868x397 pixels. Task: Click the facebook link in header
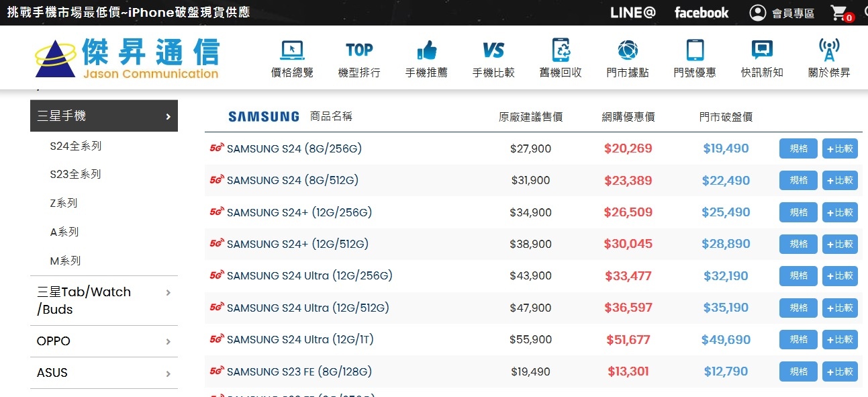pyautogui.click(x=702, y=13)
